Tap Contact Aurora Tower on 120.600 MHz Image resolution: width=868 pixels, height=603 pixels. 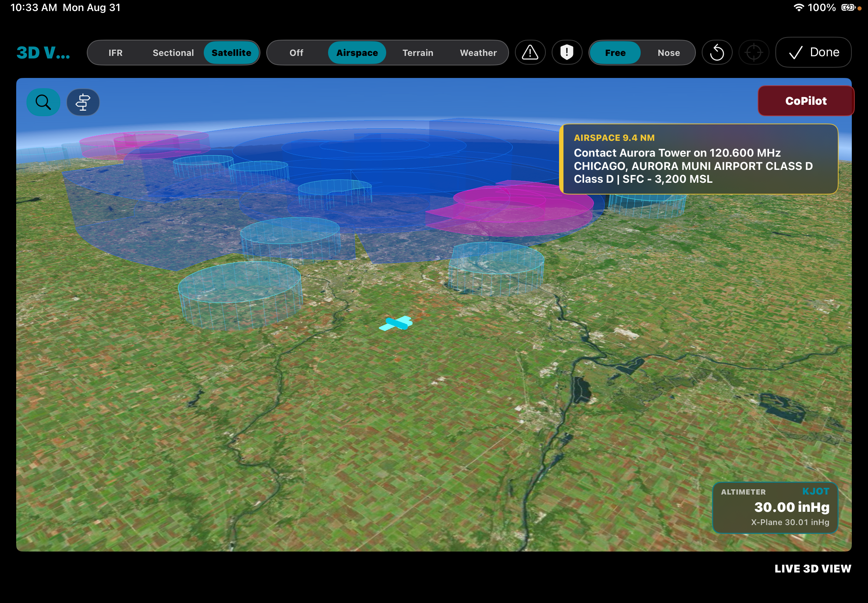[x=677, y=153]
